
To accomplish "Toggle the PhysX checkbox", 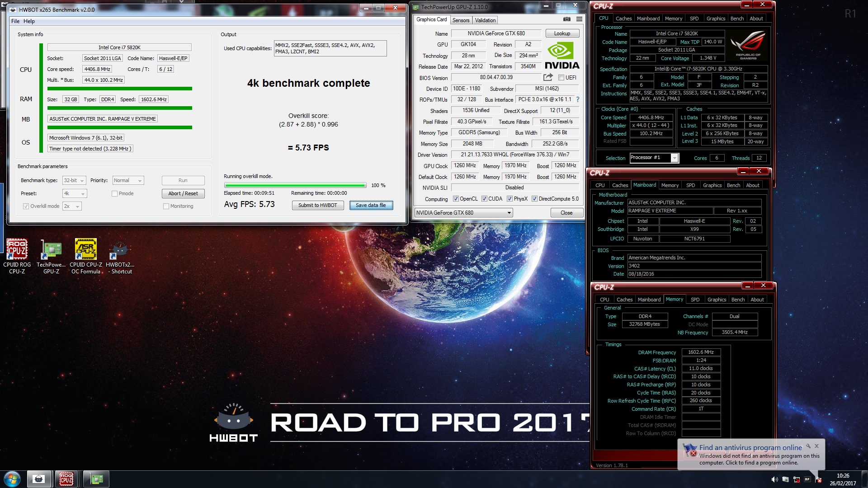I will pos(509,199).
